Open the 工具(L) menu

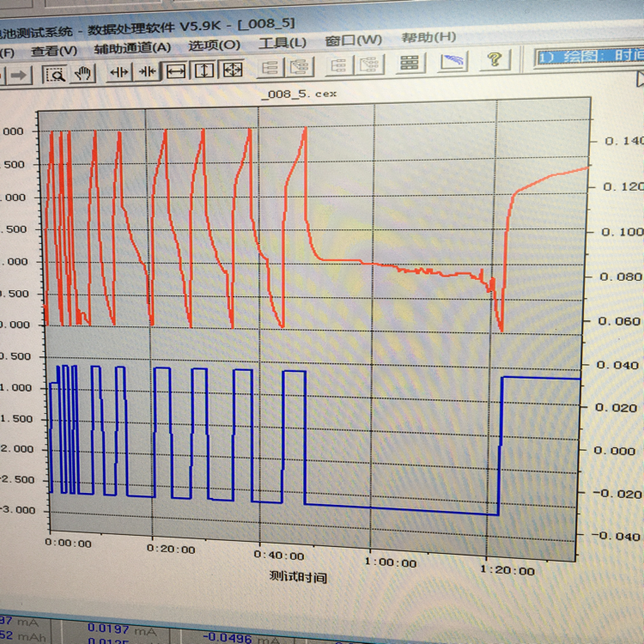[x=283, y=43]
